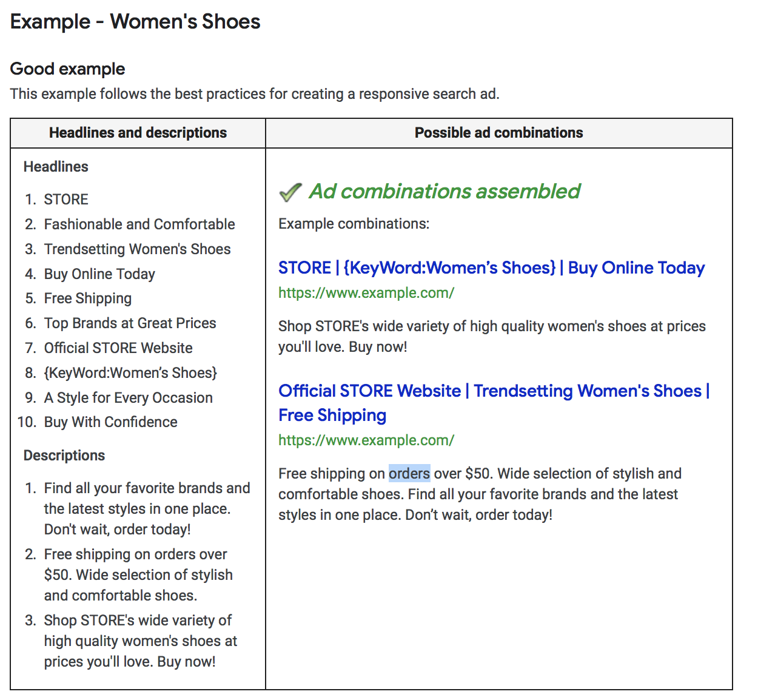The width and height of the screenshot is (758, 700).
Task: Click description 3 in the left list about wide variety
Action: 141,641
